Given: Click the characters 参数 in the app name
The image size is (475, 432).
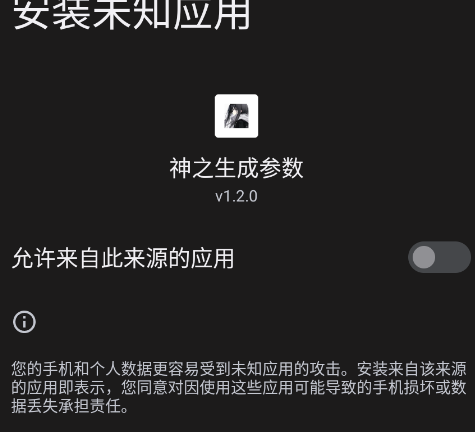Looking at the screenshot, I should tap(281, 168).
